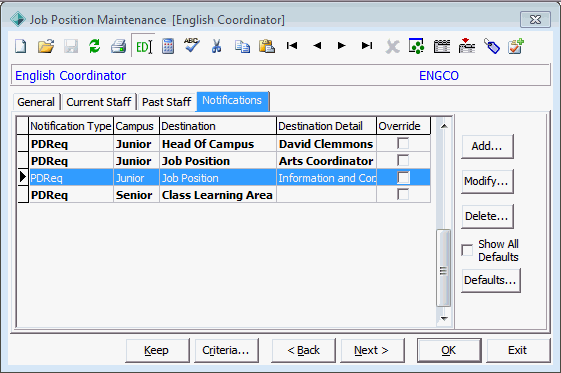
Task: Click the green dots window icon
Action: click(416, 46)
